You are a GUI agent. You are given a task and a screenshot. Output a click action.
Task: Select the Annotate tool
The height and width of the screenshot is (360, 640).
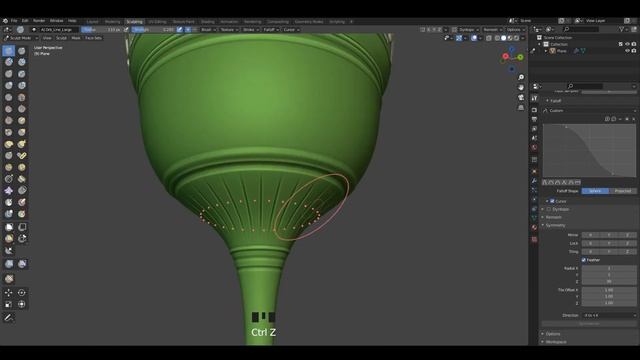[9, 318]
